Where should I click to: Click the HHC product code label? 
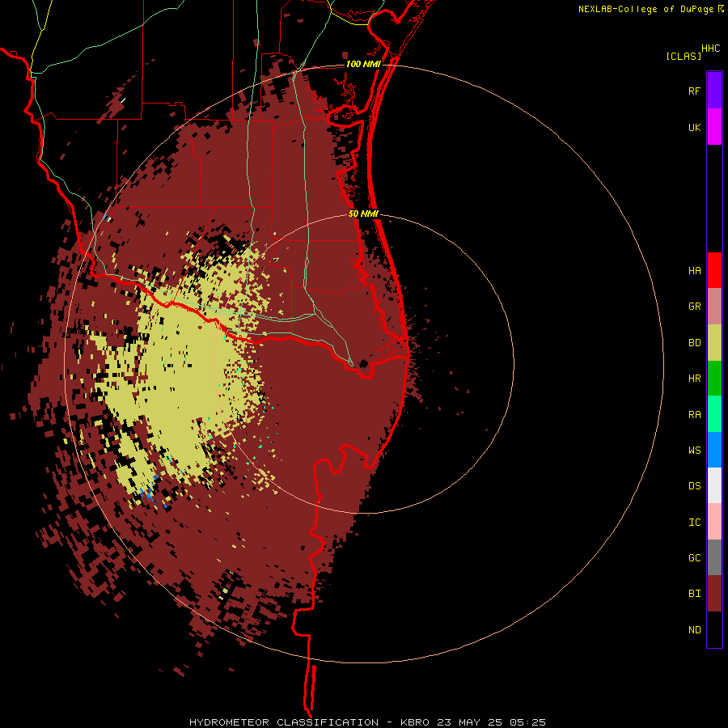coord(710,49)
